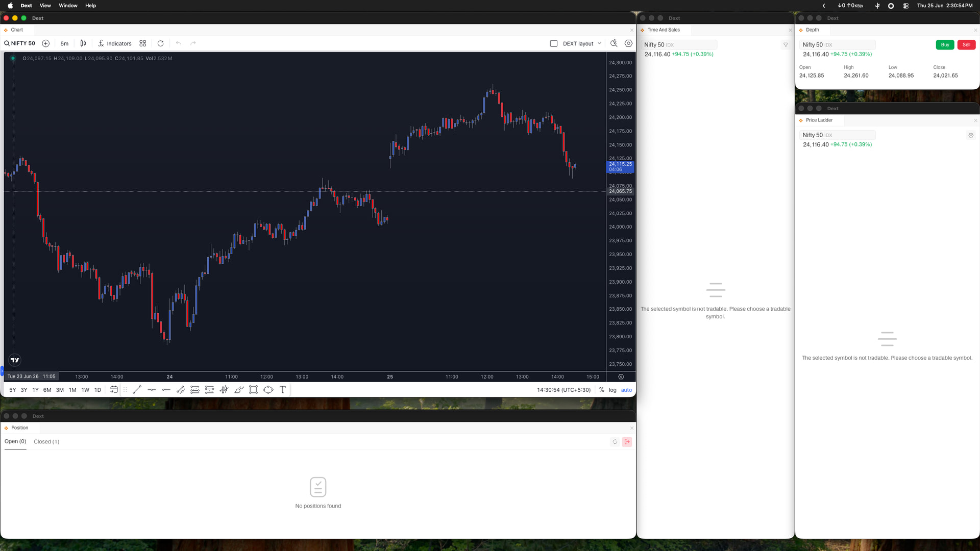Click the compare or add symbol plus icon

pyautogui.click(x=45, y=43)
